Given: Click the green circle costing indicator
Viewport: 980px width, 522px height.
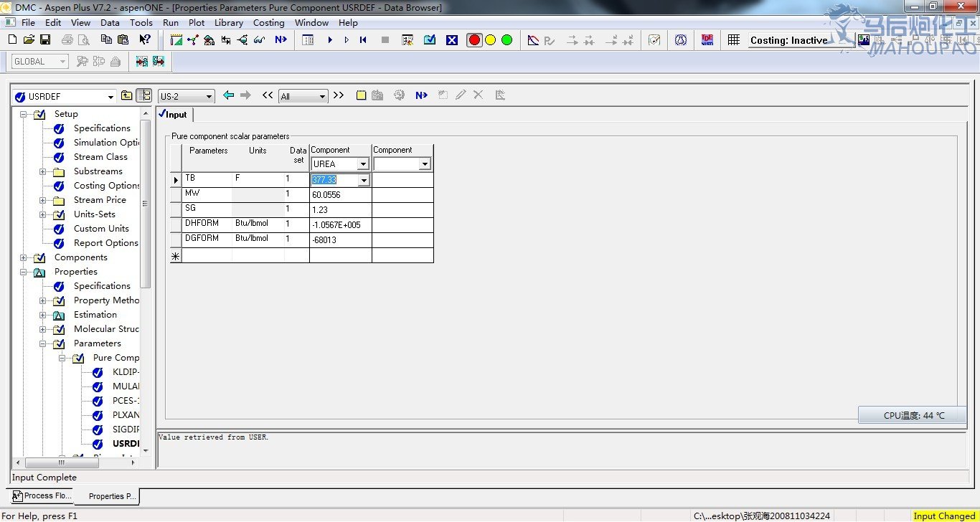Looking at the screenshot, I should click(507, 40).
